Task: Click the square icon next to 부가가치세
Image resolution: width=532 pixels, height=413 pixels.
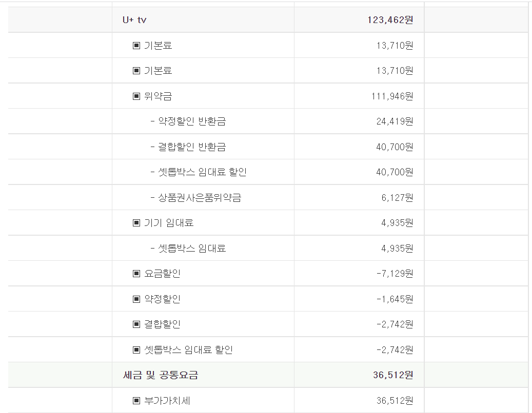Action: [x=136, y=401]
